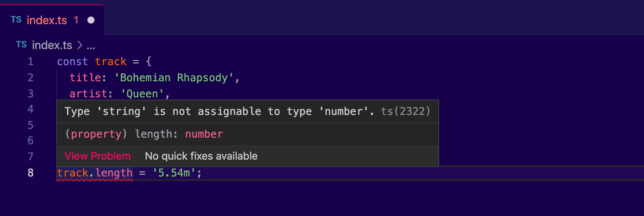The image size is (644, 216).
Task: Click the const keyword on line 1
Action: coord(72,62)
